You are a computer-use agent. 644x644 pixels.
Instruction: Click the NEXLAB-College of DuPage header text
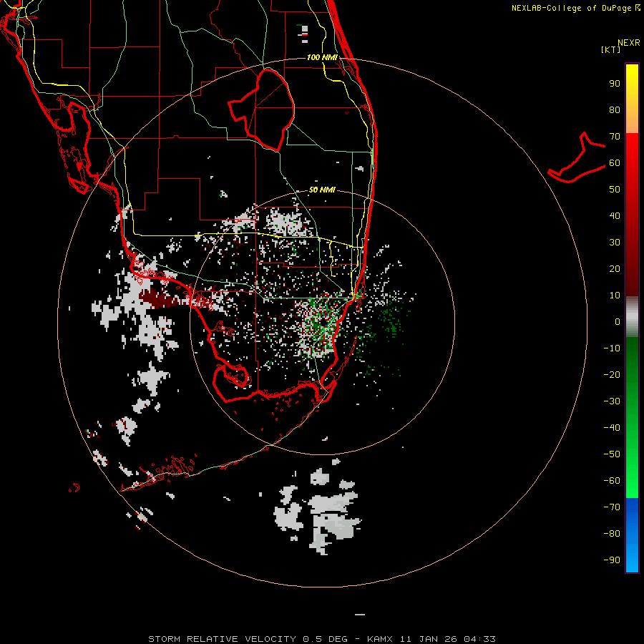(575, 8)
